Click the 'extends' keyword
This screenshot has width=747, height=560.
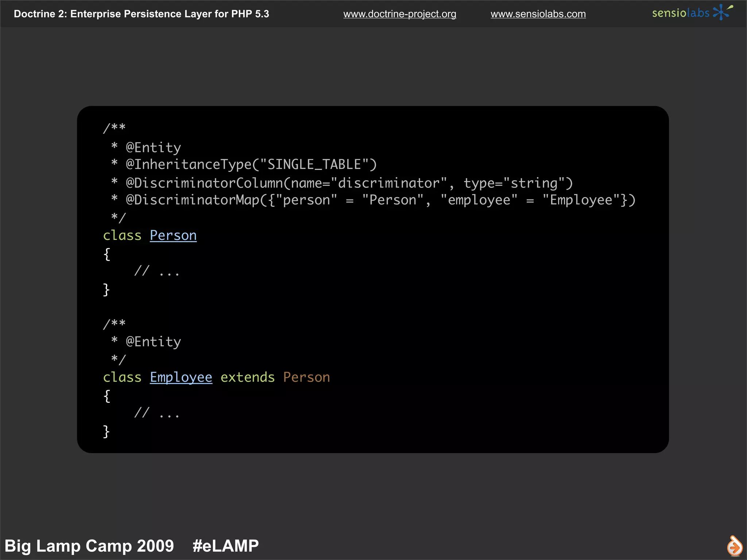[248, 377]
